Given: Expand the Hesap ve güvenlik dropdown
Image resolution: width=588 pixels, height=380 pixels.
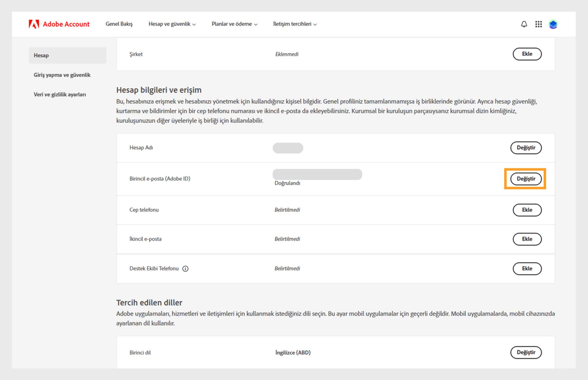Looking at the screenshot, I should [x=172, y=24].
